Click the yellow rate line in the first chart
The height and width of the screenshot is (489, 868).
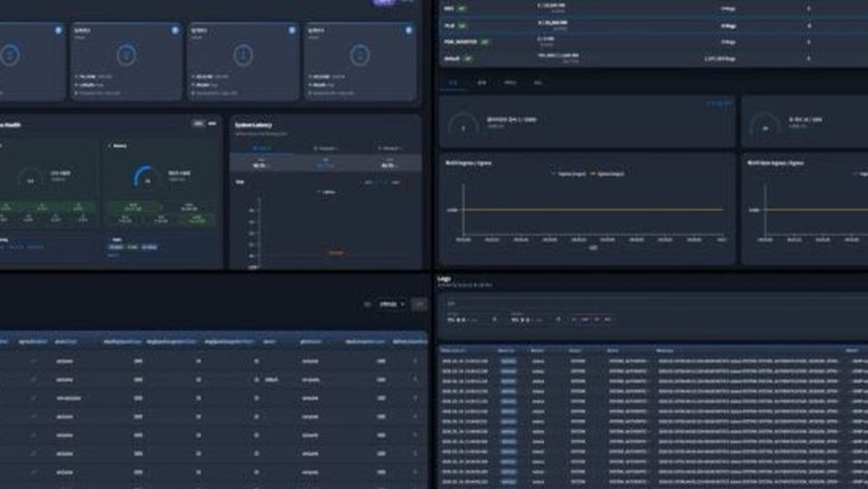click(593, 210)
